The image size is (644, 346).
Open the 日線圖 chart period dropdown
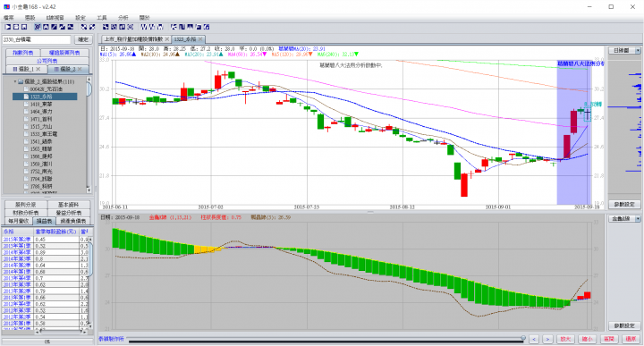[x=638, y=50]
